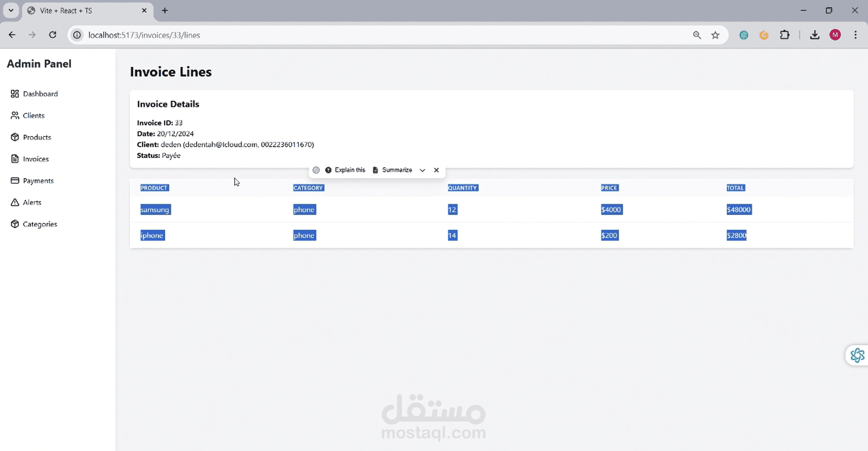Open Alerts via the bell icon
The image size is (868, 451).
point(14,202)
